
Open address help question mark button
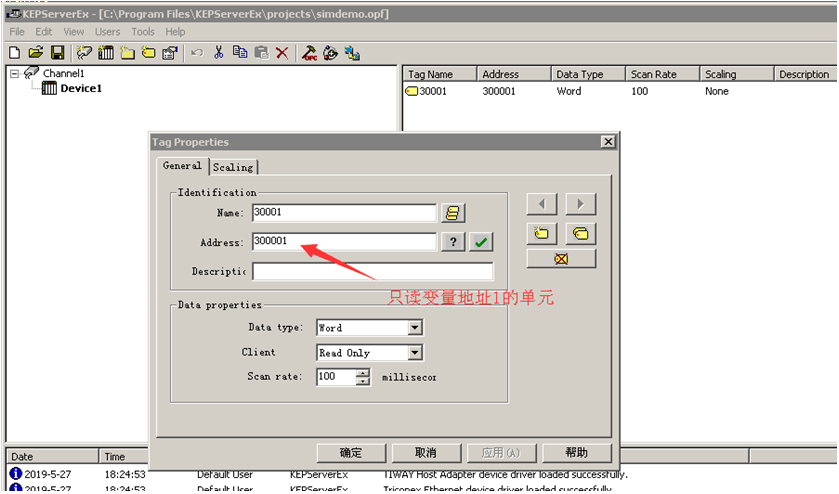coord(453,242)
